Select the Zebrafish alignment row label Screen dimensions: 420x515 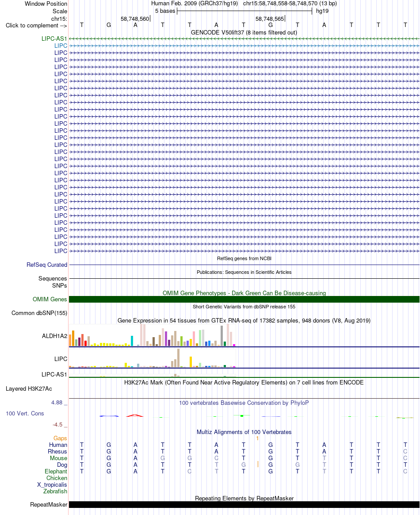click(x=55, y=492)
